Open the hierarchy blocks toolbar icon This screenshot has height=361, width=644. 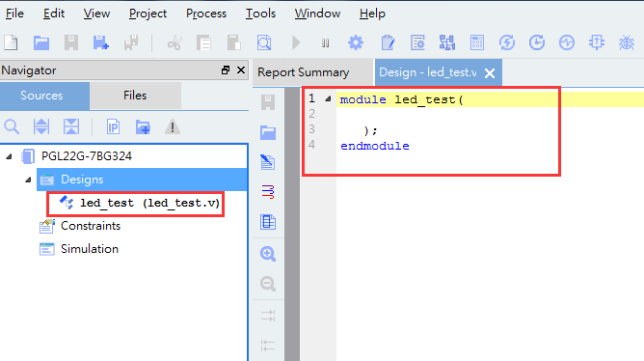(447, 42)
